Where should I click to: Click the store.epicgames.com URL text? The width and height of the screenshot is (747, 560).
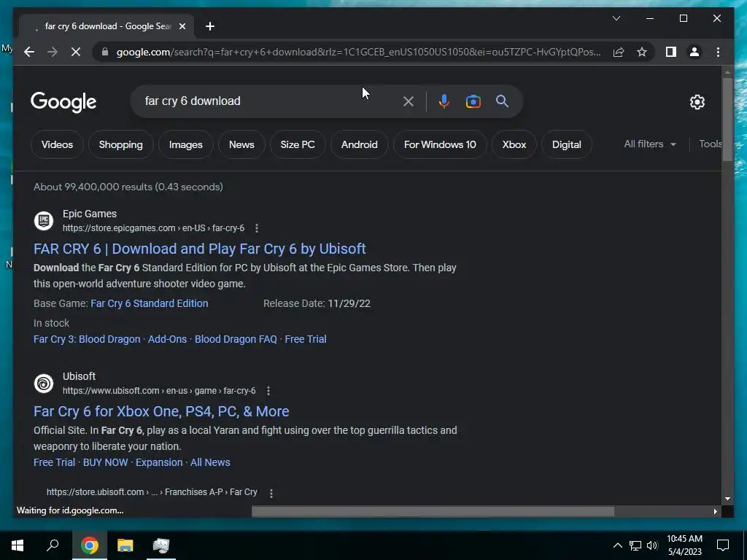(x=153, y=228)
